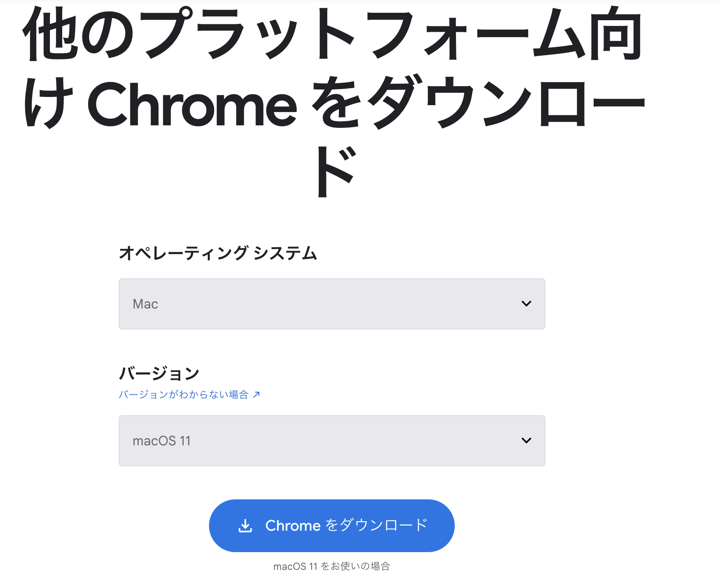The height and width of the screenshot is (588, 719).
Task: Click the selected value text "Mac"
Action: pyautogui.click(x=145, y=304)
